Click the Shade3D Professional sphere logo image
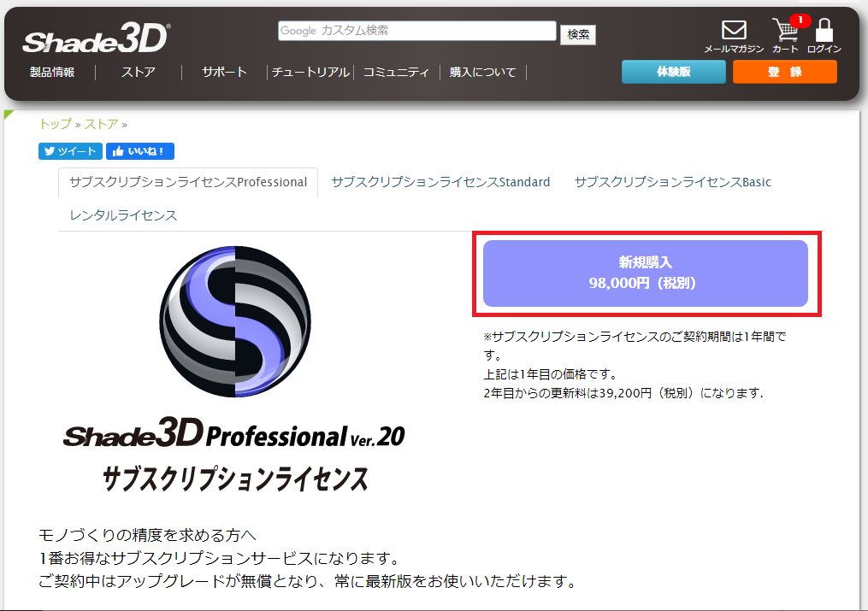Image resolution: width=868 pixels, height=611 pixels. (235, 321)
